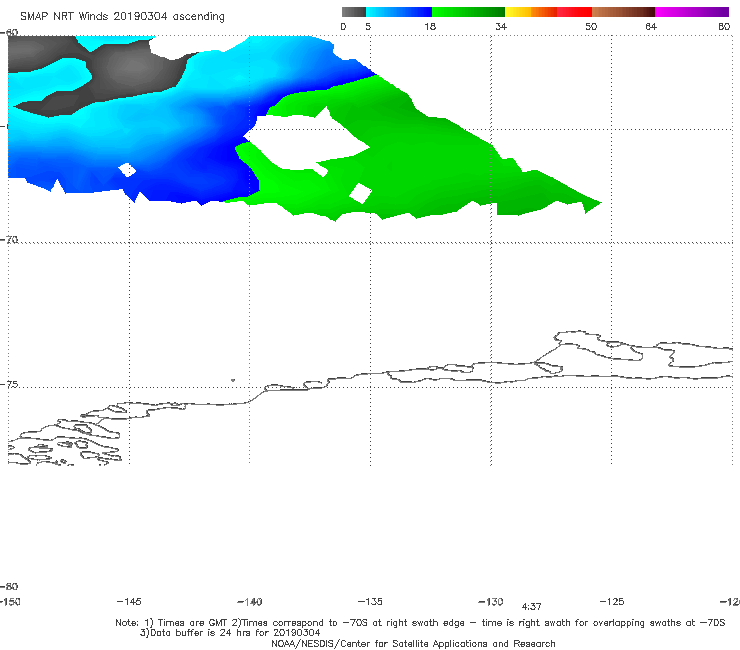Click the longitude label '-130'
The height and width of the screenshot is (650, 740).
click(x=491, y=602)
